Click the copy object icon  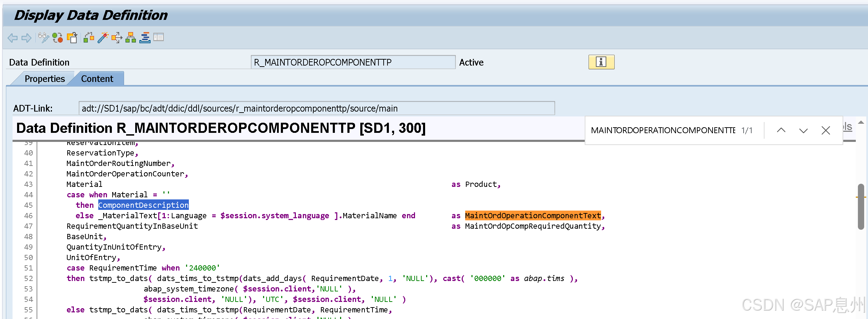pos(72,38)
